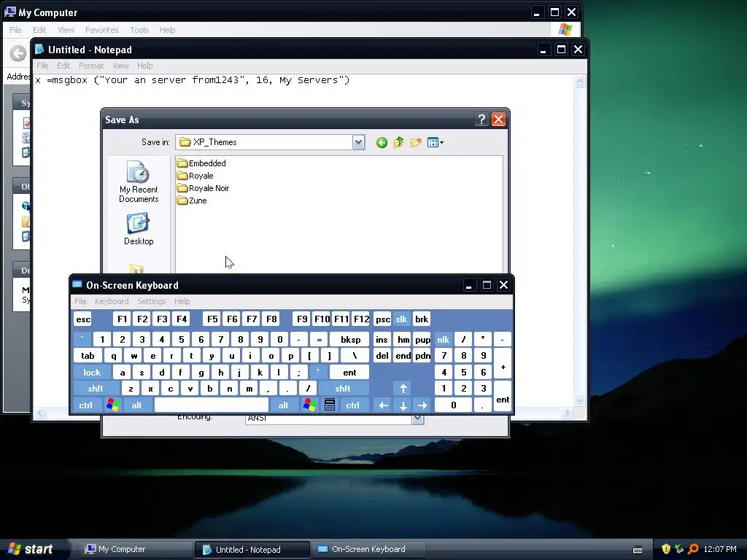This screenshot has width=747, height=560.
Task: Click the bksp key on keyboard
Action: 351,340
